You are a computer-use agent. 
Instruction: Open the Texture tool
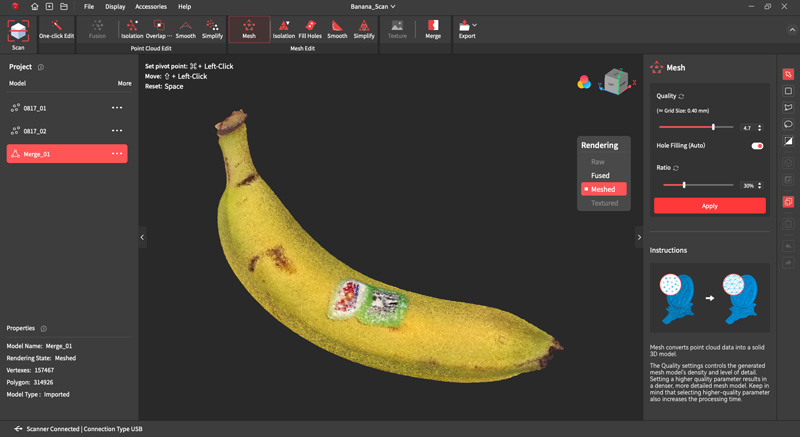point(397,30)
